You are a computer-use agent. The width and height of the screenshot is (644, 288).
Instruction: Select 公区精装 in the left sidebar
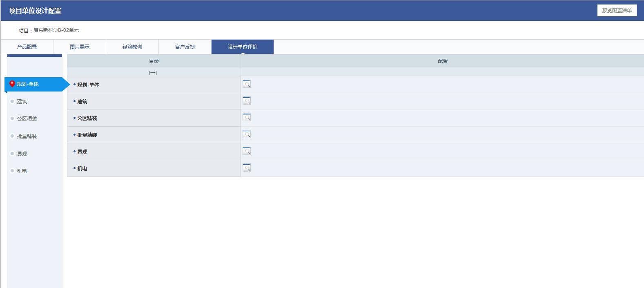coord(27,119)
